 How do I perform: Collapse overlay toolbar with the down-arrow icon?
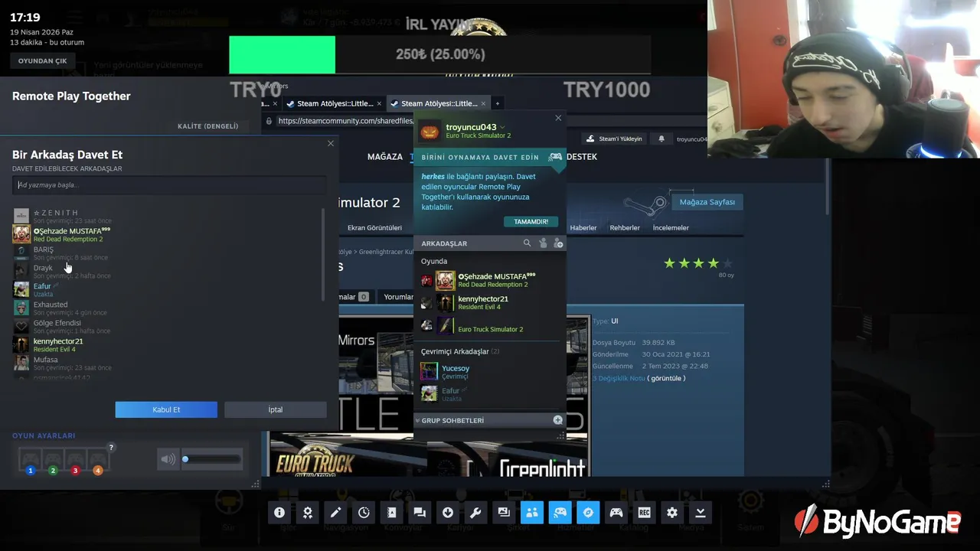coord(701,513)
